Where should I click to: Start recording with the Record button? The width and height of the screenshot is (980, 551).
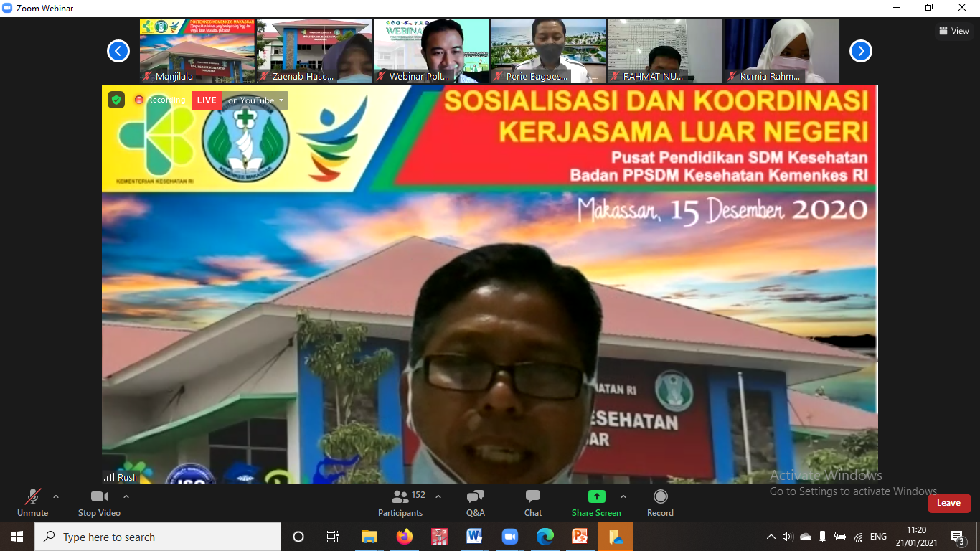click(x=660, y=503)
